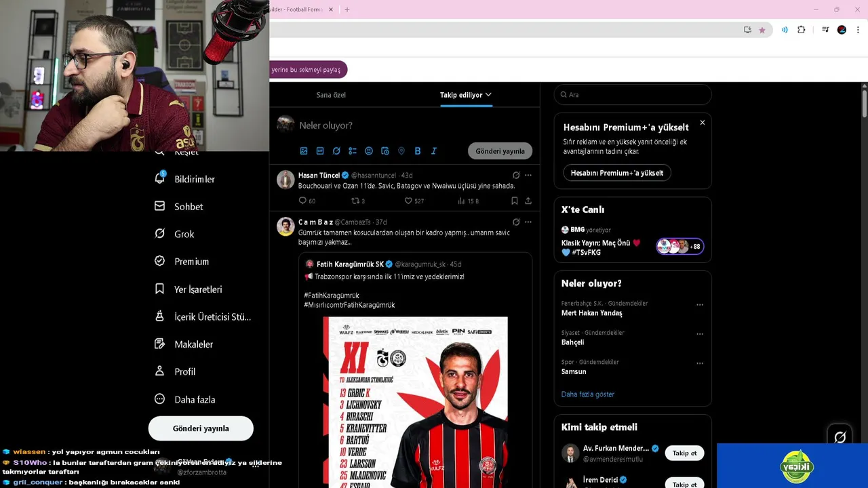
Task: Open Yer İşaretleri in sidebar
Action: [x=189, y=289]
